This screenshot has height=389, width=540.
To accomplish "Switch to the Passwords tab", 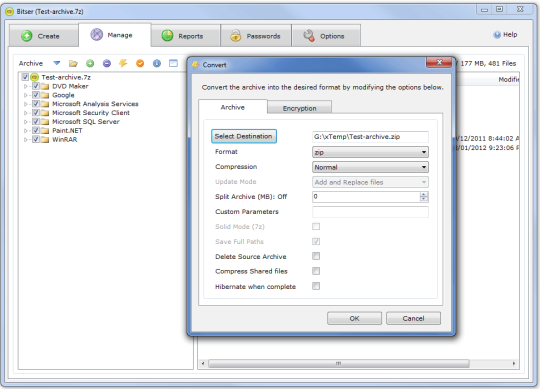I will pyautogui.click(x=256, y=36).
